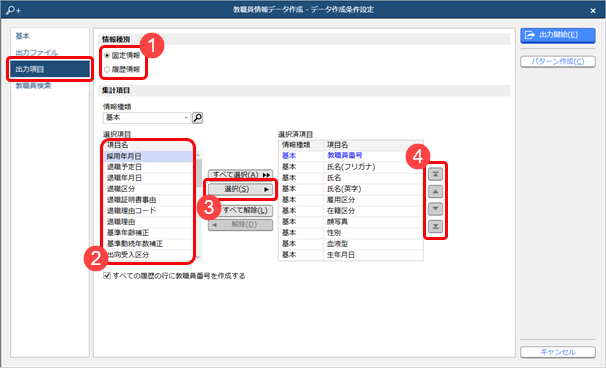Open the 教職員検索 sidebar page

pyautogui.click(x=33, y=86)
